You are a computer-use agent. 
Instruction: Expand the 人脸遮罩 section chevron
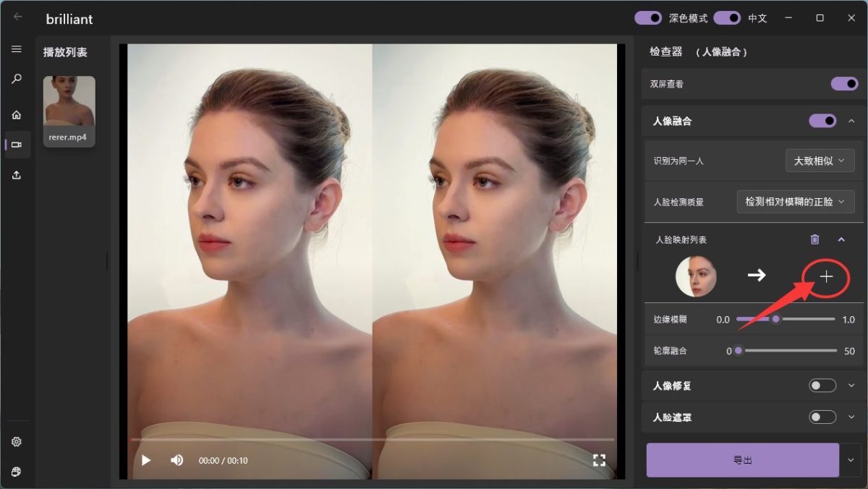pos(851,417)
